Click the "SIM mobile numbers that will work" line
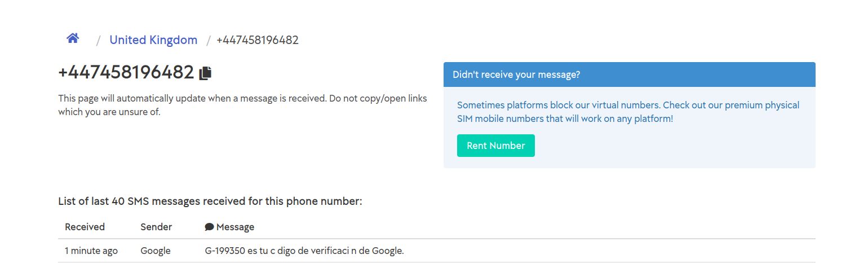The image size is (868, 263). coord(565,119)
